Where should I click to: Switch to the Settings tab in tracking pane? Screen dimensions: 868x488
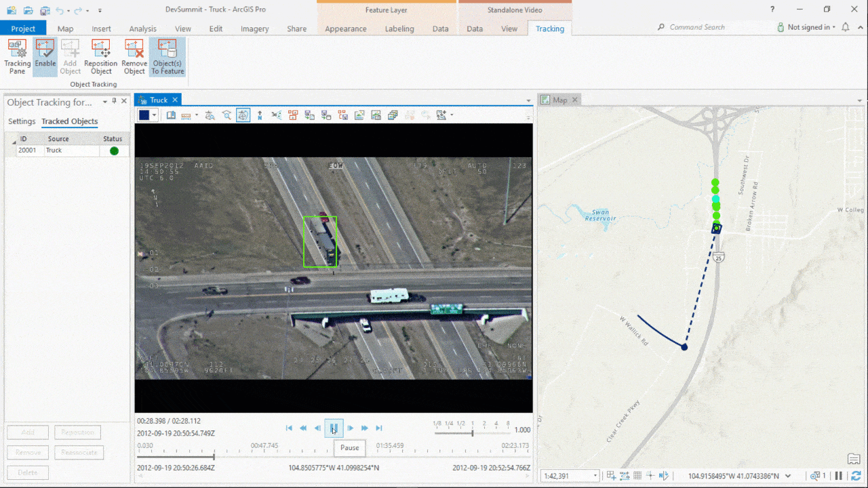[22, 121]
